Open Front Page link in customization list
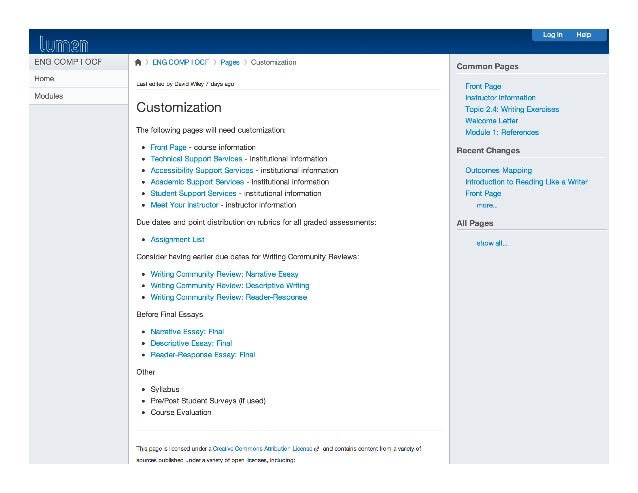This screenshot has width=638, height=493. coord(168,147)
